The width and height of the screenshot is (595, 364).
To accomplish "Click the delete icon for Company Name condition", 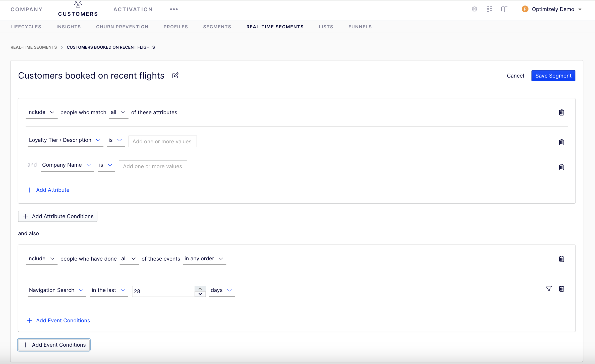I will 561,166.
